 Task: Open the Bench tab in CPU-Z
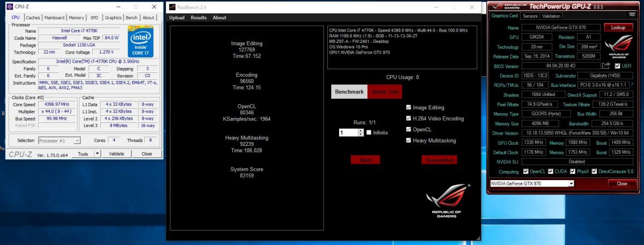131,18
